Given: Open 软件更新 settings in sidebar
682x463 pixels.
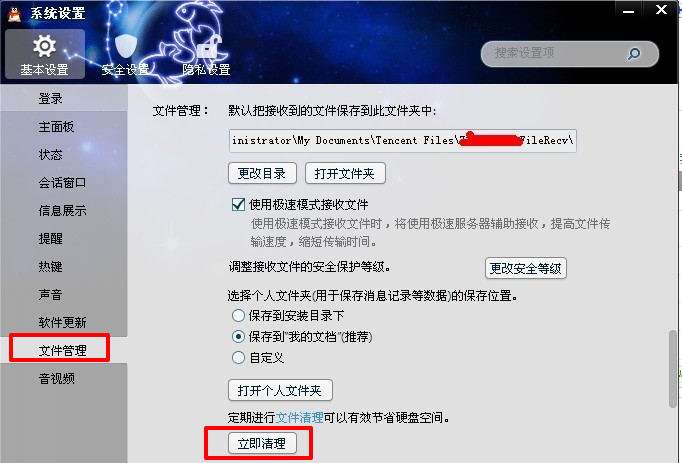Looking at the screenshot, I should (64, 322).
